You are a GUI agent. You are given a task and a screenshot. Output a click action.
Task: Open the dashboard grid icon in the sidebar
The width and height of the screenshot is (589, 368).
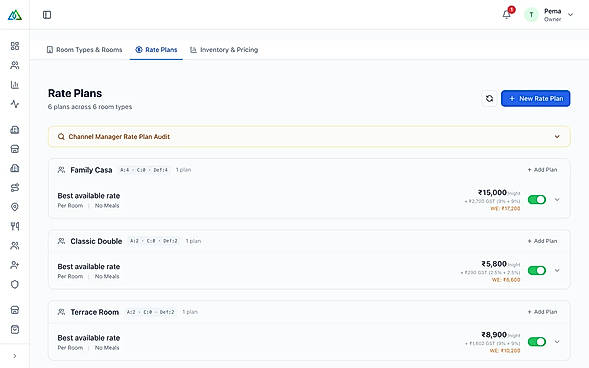point(15,46)
